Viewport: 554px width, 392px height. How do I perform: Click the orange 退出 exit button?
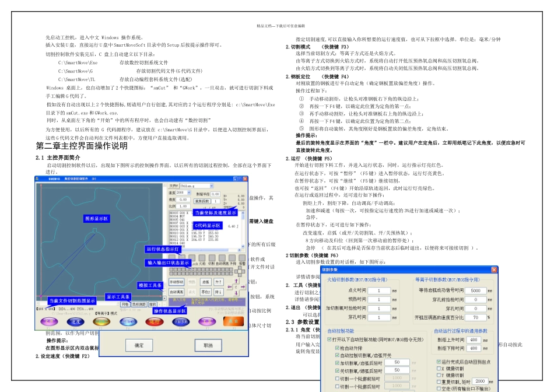(x=233, y=321)
